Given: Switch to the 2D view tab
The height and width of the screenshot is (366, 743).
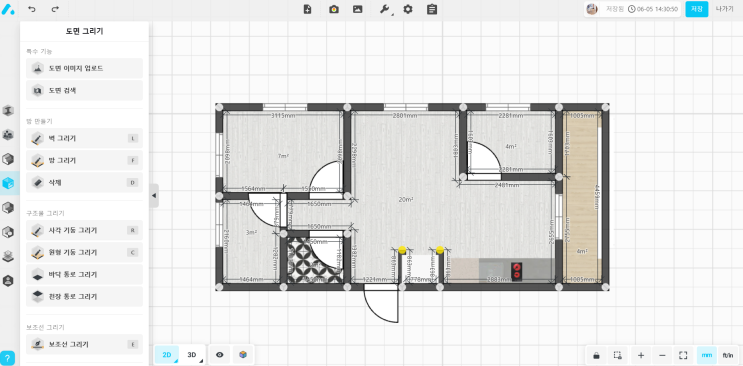Looking at the screenshot, I should tap(167, 355).
